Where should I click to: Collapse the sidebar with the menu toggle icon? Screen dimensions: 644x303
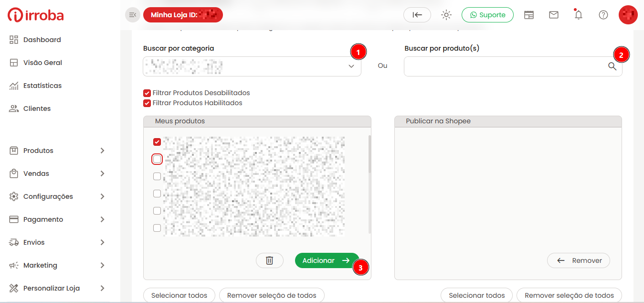[x=133, y=15]
